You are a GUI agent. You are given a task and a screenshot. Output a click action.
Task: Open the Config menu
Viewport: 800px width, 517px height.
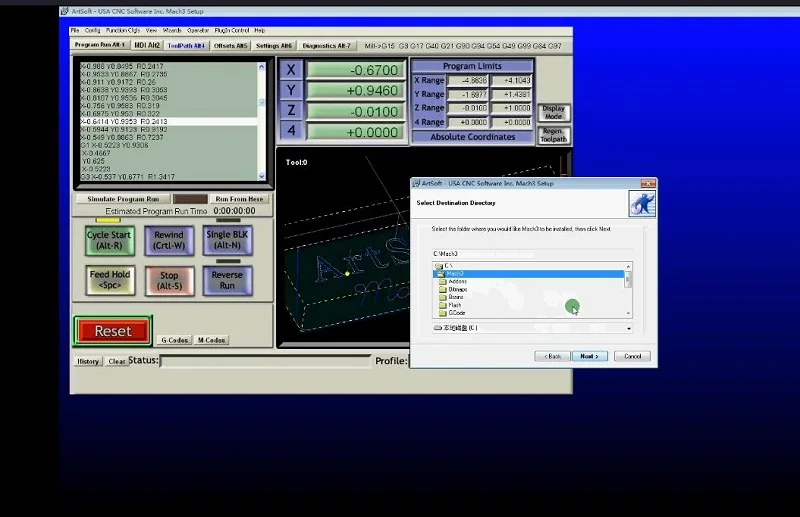92,31
